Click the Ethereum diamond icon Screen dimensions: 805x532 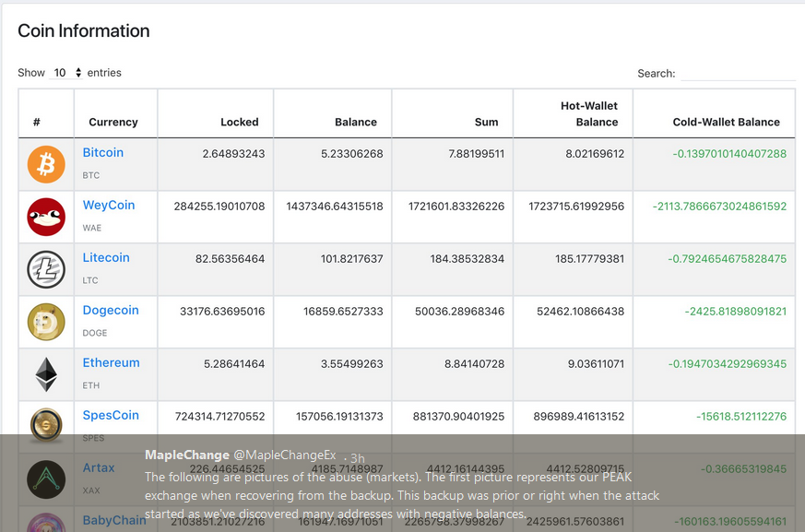[x=46, y=374]
